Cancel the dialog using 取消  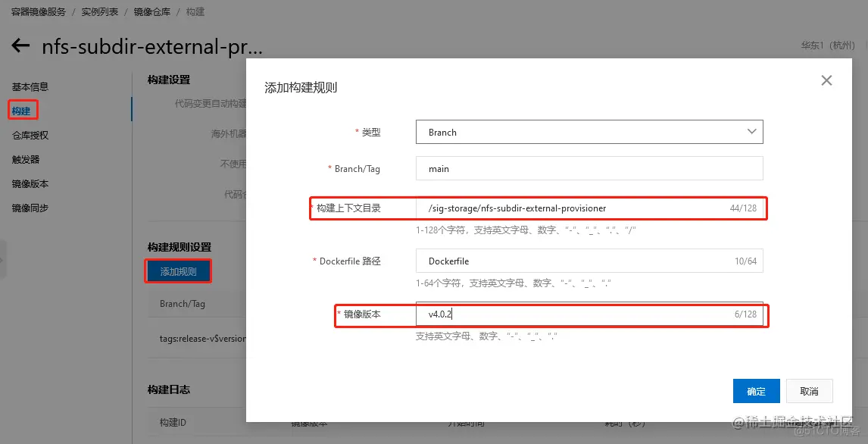tap(809, 391)
